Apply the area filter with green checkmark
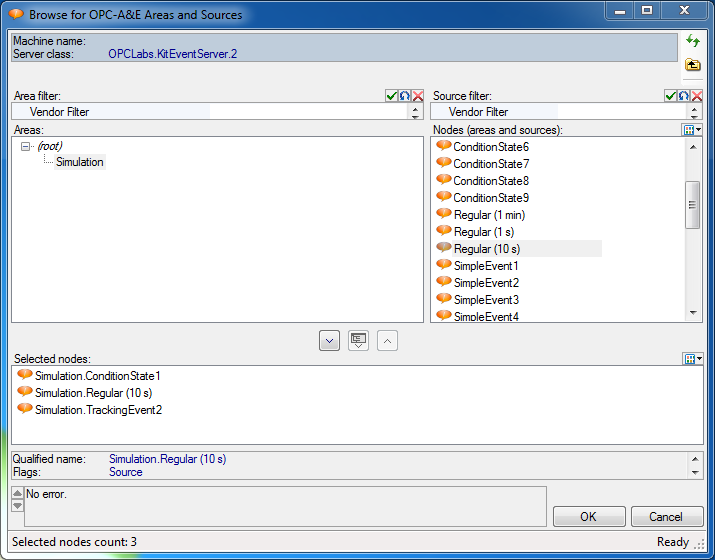This screenshot has height=560, width=715. click(391, 96)
